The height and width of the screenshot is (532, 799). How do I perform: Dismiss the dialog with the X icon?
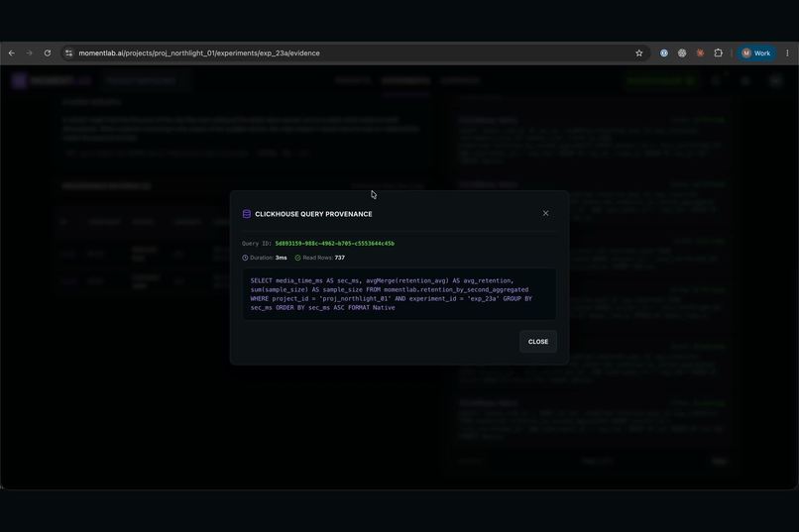546,213
